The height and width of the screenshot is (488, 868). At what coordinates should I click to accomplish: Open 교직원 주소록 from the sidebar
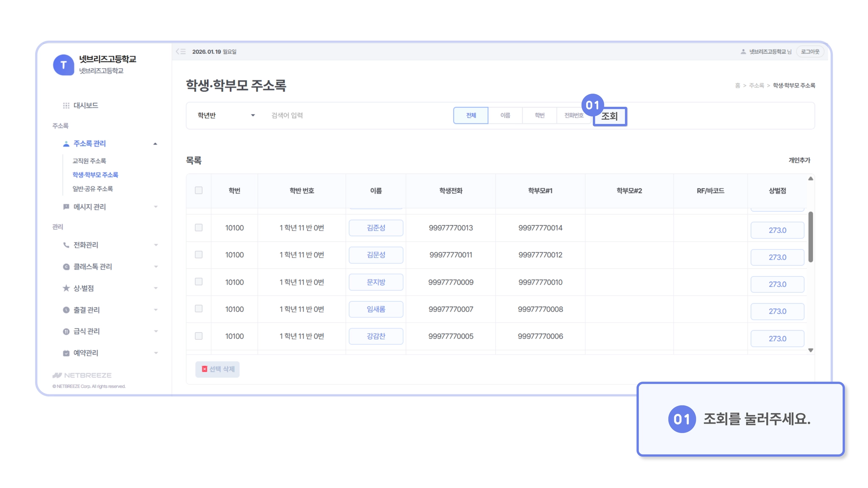89,161
